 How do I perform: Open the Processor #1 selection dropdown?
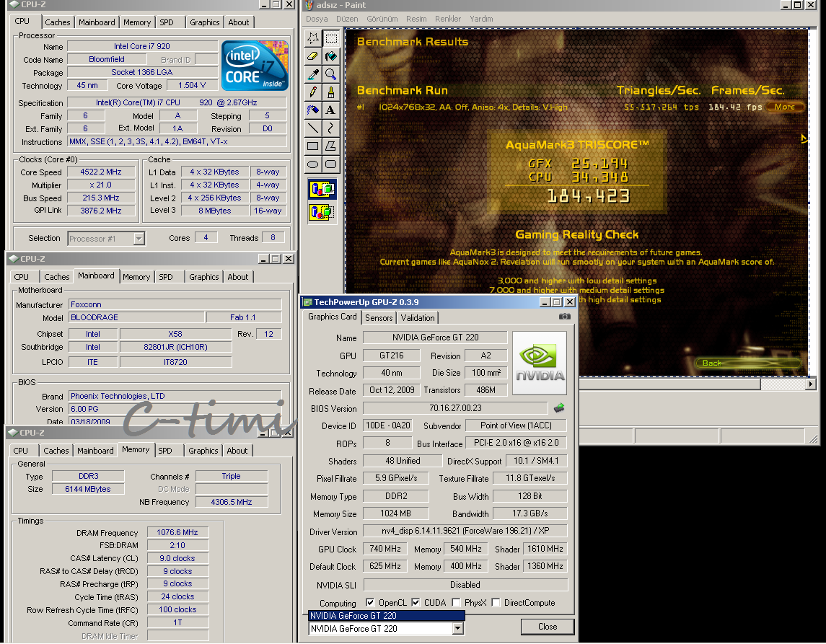139,239
